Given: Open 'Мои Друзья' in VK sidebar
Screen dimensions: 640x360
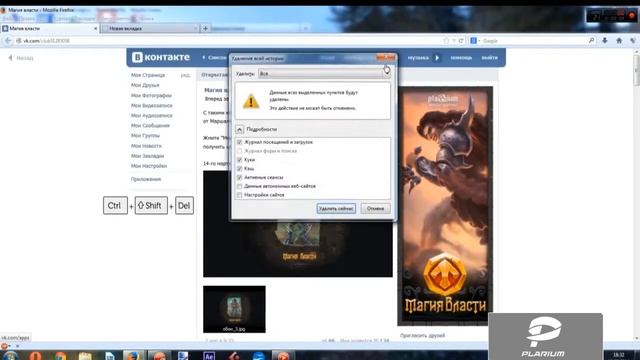Looking at the screenshot, I should click(x=145, y=85).
